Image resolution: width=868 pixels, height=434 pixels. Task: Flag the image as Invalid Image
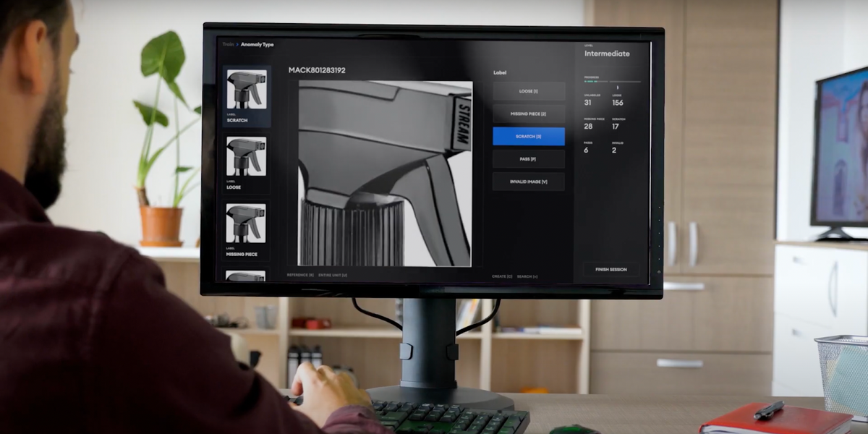tap(529, 182)
